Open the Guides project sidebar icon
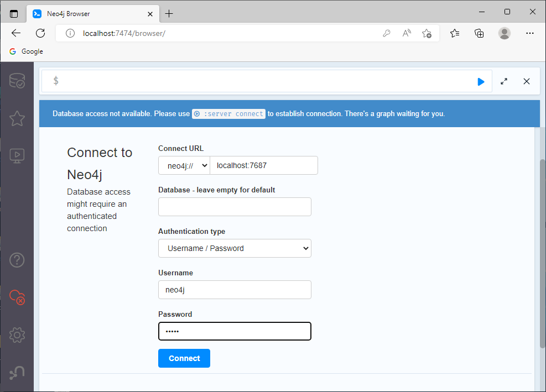 pos(17,156)
